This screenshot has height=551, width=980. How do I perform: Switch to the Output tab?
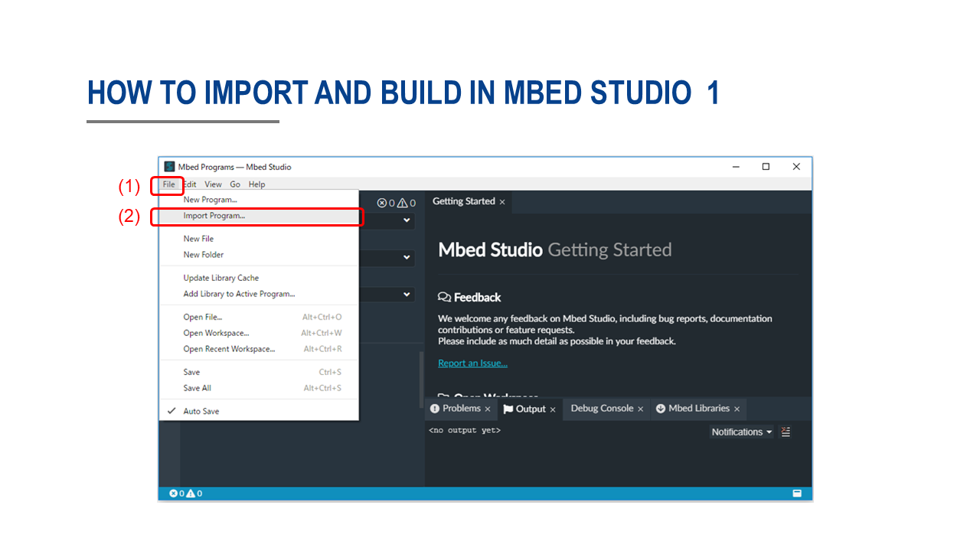[531, 409]
